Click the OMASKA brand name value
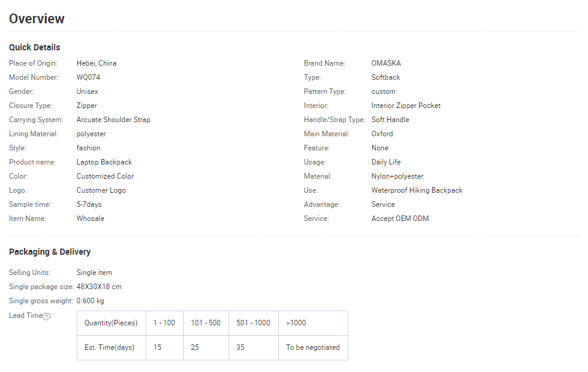This screenshot has width=588, height=372. [x=386, y=63]
